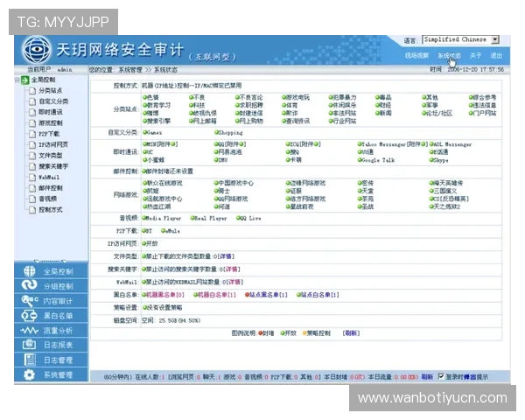Click the 当前用户 admin label

tap(50, 70)
